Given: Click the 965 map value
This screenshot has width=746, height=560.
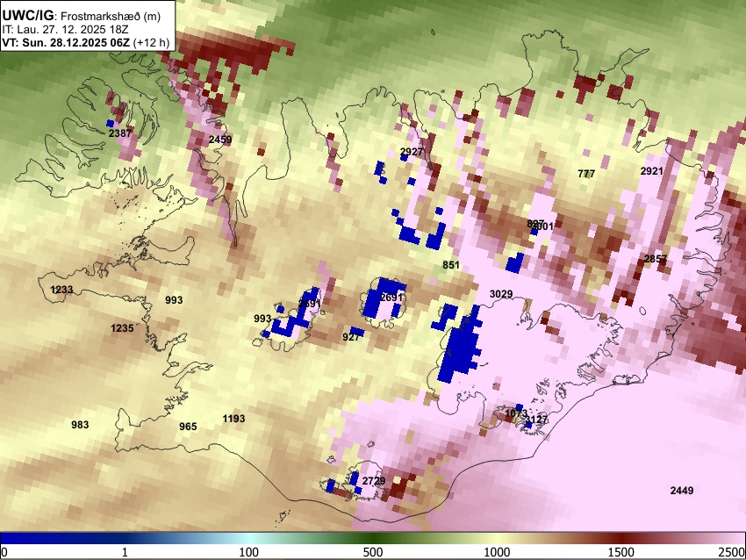Looking at the screenshot, I should point(188,427).
